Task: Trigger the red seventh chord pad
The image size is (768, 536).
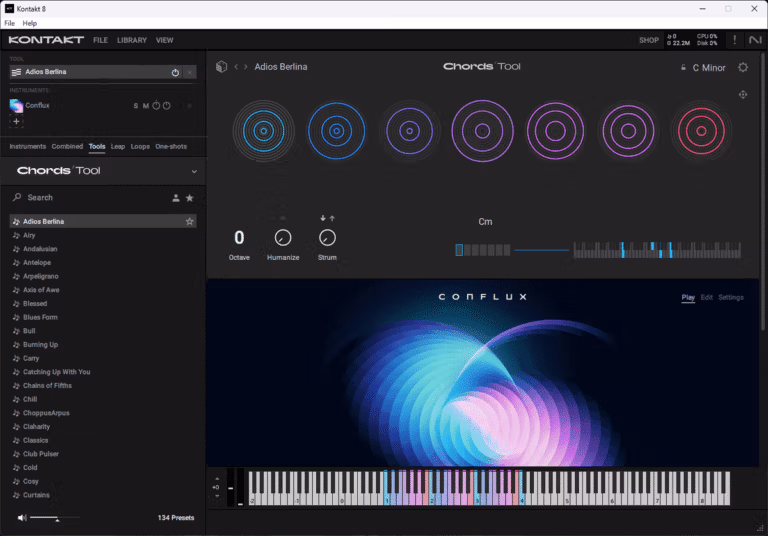Action: pyautogui.click(x=701, y=131)
